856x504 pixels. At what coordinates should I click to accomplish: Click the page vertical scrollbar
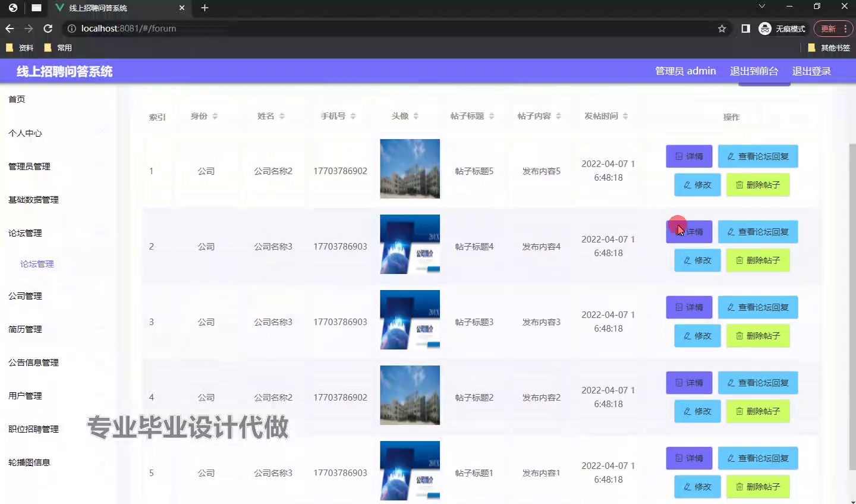coord(852,306)
